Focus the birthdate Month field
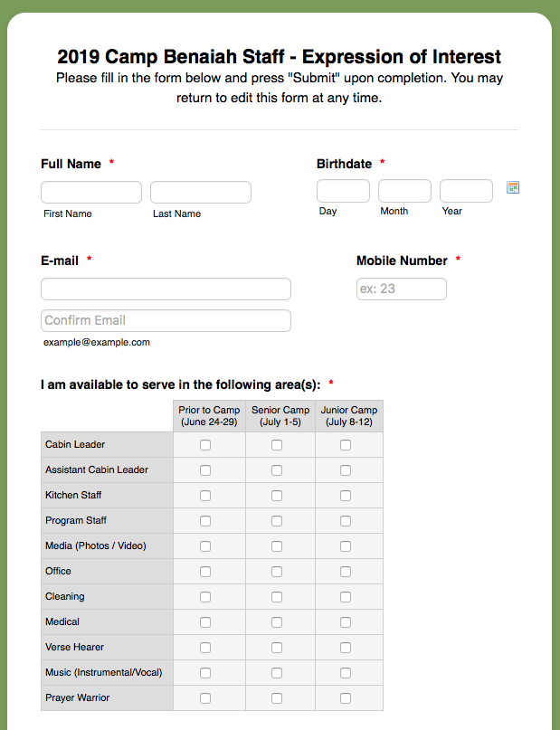The image size is (560, 730). pos(404,191)
